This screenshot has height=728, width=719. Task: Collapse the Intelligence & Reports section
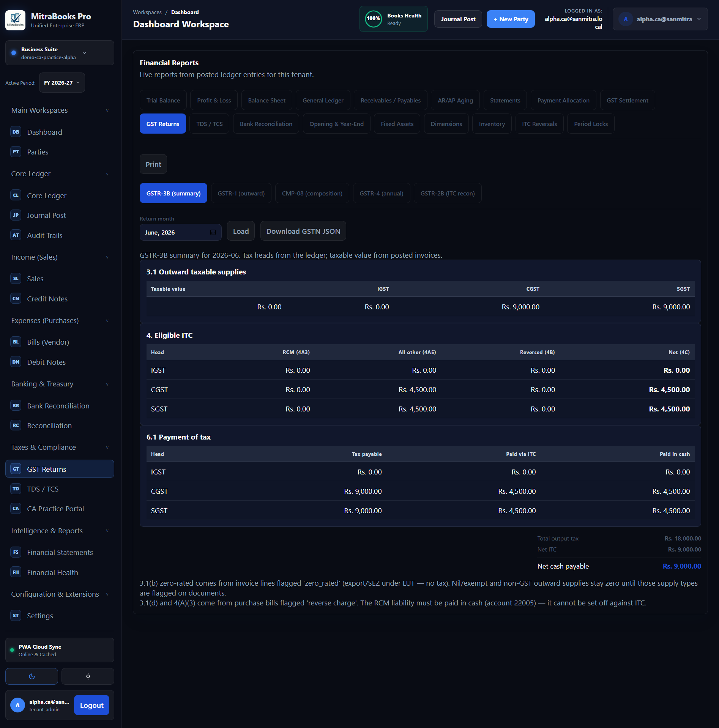(x=60, y=531)
